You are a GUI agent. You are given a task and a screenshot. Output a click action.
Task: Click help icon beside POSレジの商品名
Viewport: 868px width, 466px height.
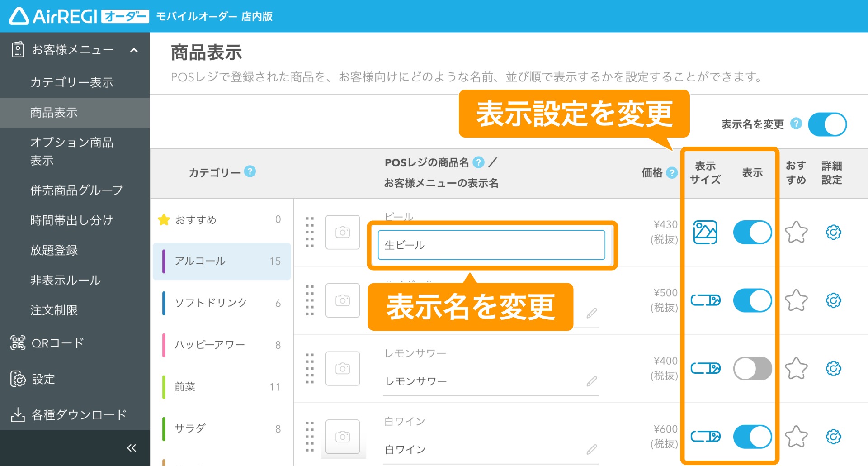478,162
